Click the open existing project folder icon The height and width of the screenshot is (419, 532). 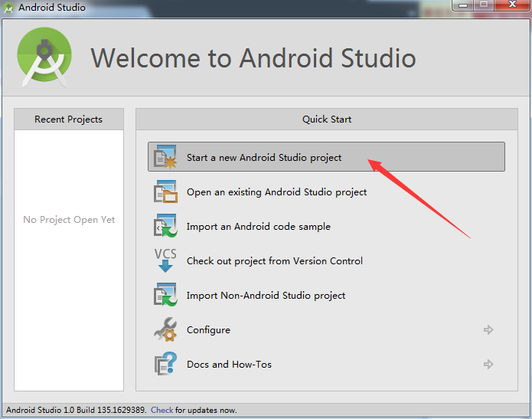(x=165, y=191)
